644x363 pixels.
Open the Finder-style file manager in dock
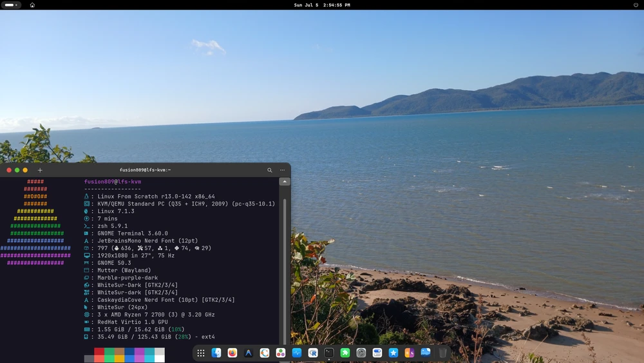point(216,353)
